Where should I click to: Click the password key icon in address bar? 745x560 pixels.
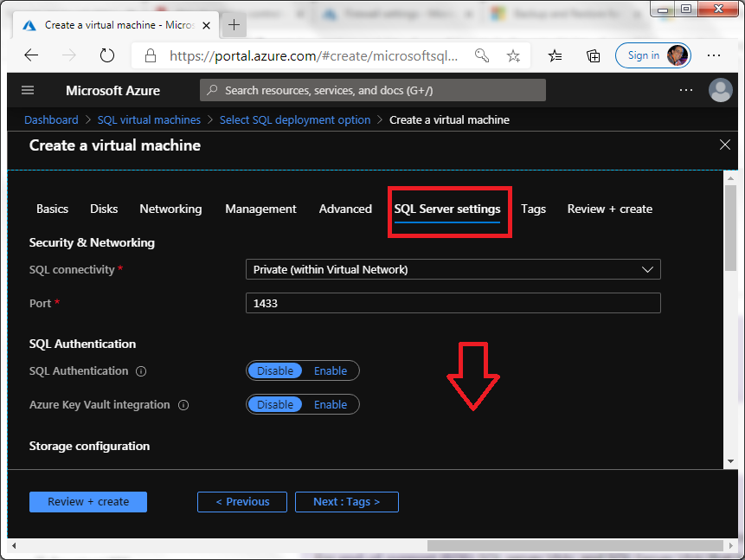(x=482, y=55)
